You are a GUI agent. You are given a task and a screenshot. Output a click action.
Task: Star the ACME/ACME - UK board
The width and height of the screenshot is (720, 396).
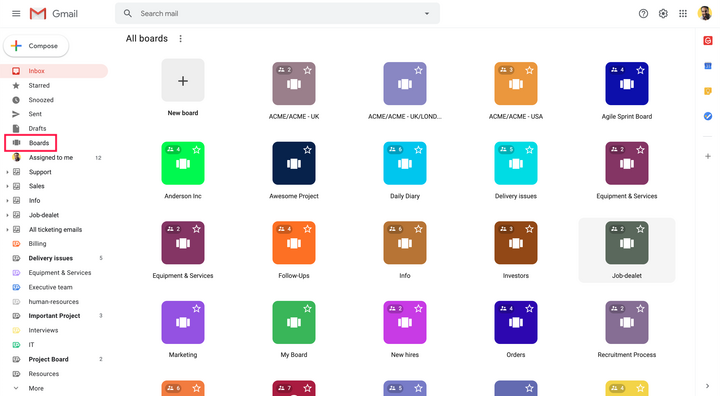pos(307,70)
